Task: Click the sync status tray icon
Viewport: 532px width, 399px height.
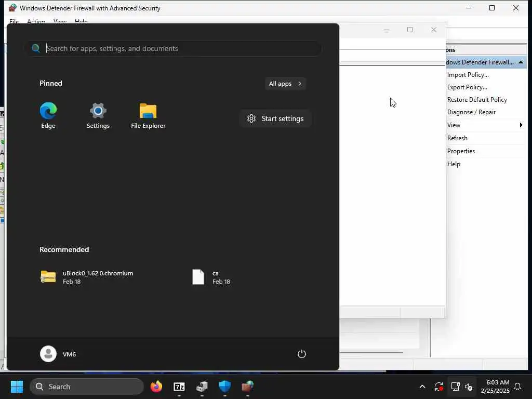Action: click(438, 387)
